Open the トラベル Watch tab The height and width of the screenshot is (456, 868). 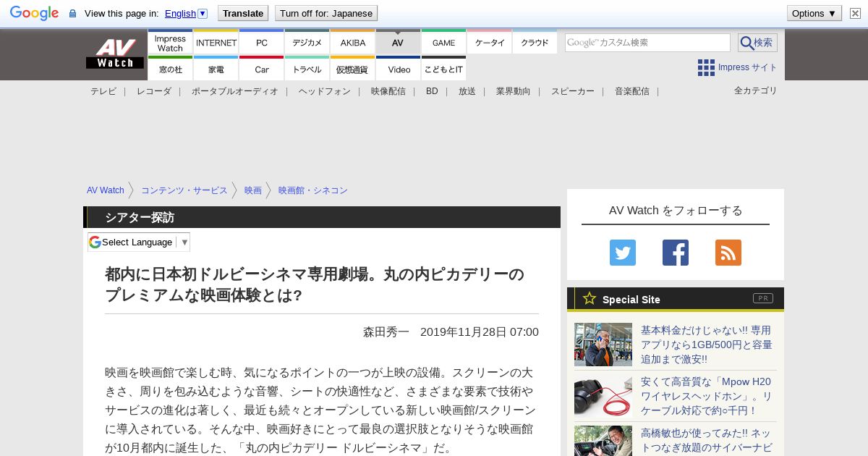(x=307, y=69)
